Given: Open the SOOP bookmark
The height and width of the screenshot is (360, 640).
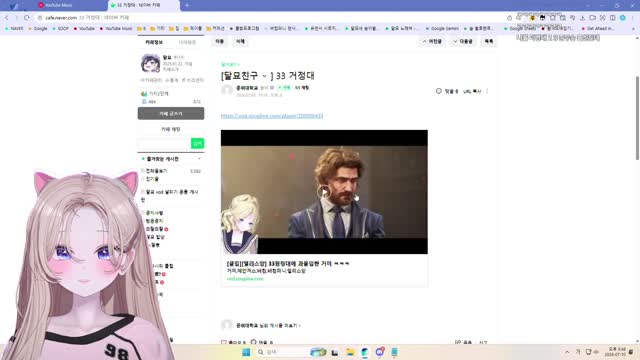Looking at the screenshot, I should click(x=60, y=29).
